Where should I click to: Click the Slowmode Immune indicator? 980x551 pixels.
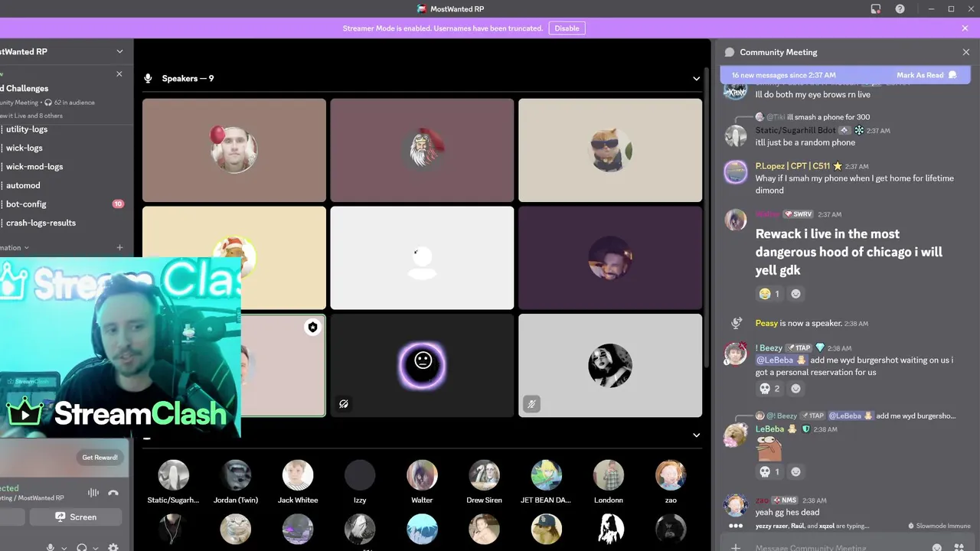coord(940,526)
